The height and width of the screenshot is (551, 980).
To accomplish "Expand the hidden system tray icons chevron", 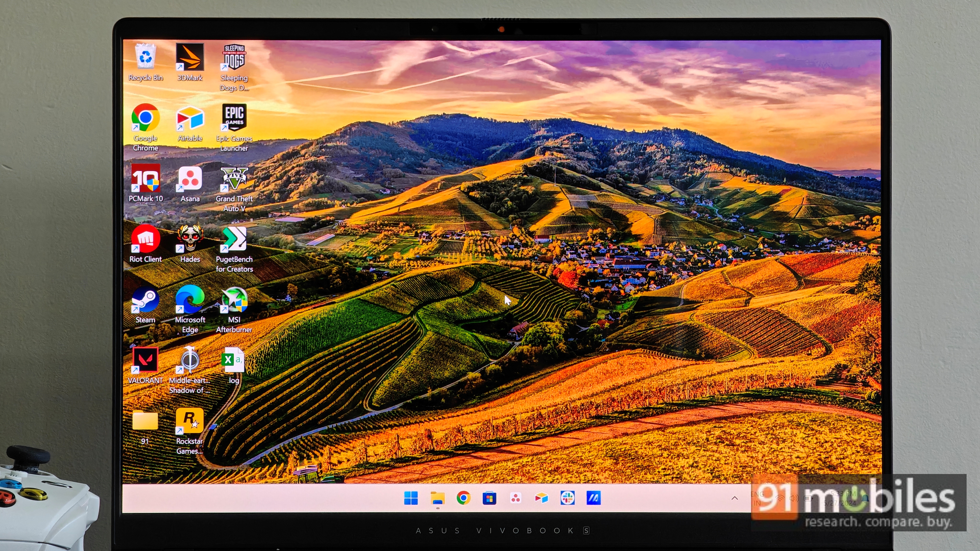I will point(735,498).
